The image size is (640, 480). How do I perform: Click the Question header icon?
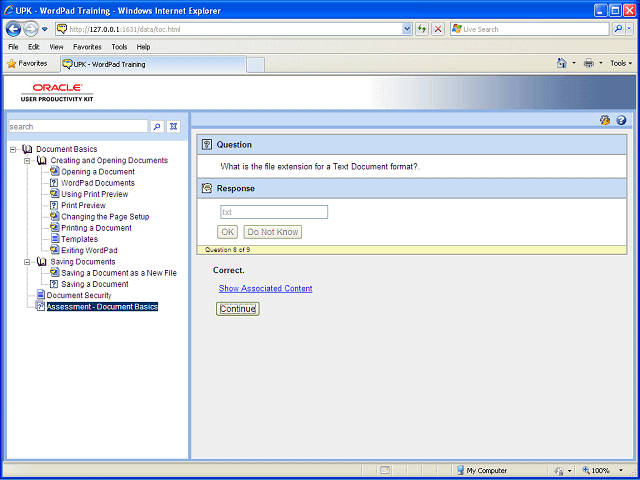point(207,144)
